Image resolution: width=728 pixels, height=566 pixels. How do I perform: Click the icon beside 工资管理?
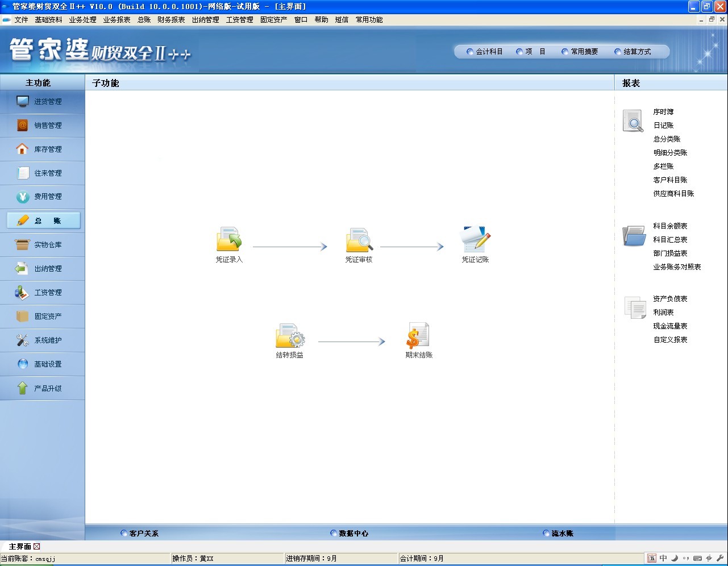click(x=22, y=292)
